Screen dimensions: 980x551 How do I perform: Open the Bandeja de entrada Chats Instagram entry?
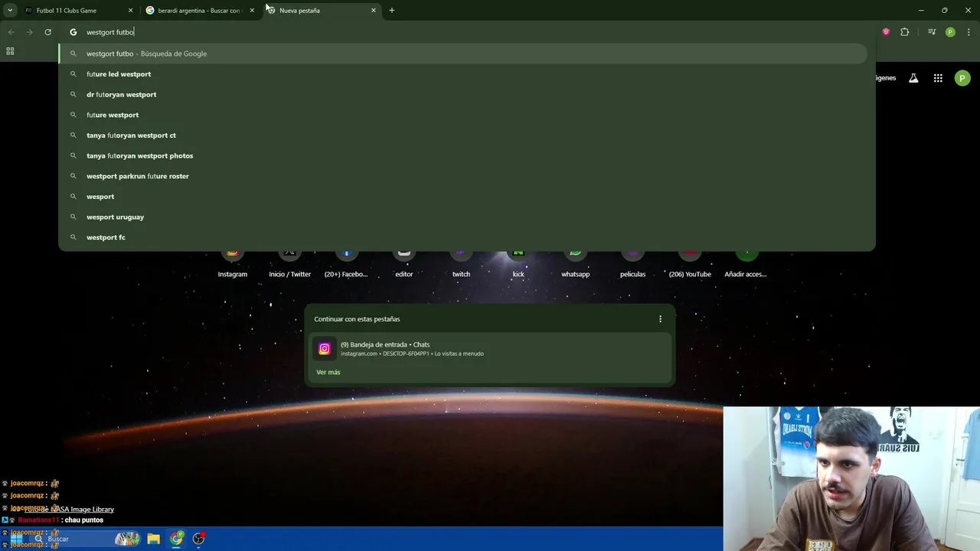490,349
